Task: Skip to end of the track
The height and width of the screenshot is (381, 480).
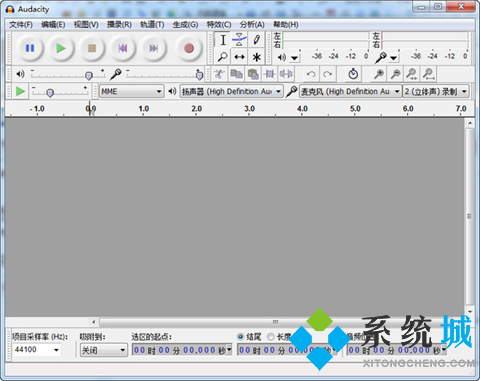Action: (154, 48)
